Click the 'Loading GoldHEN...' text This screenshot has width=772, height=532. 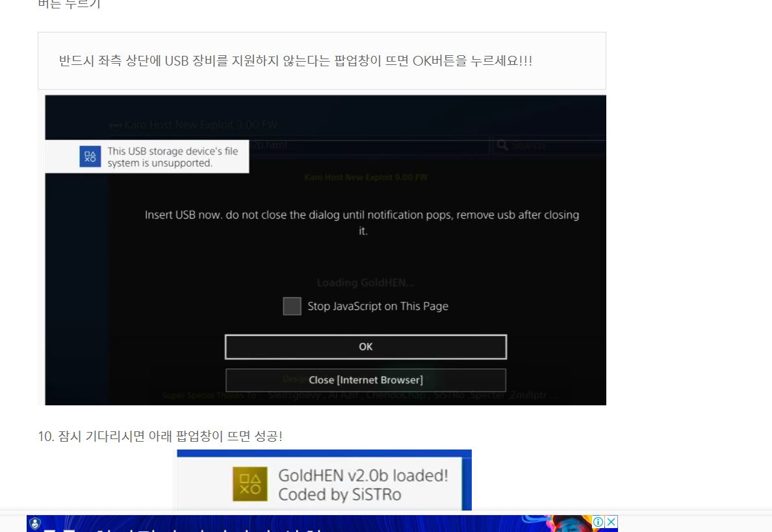(365, 283)
